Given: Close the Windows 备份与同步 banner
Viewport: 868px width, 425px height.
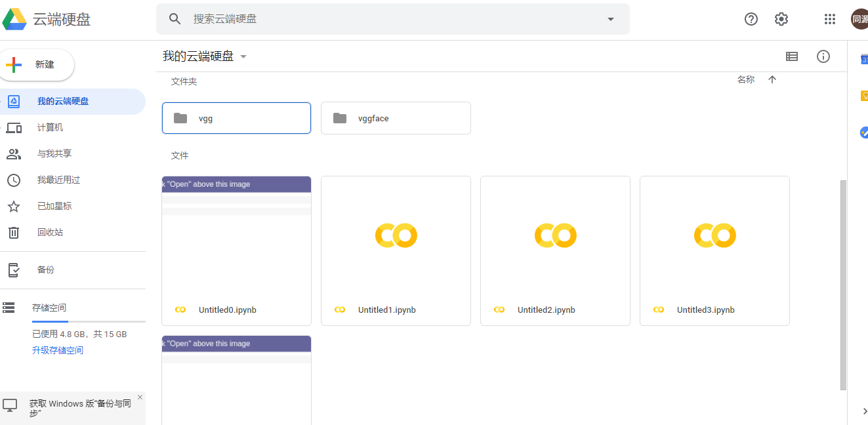Looking at the screenshot, I should 140,397.
